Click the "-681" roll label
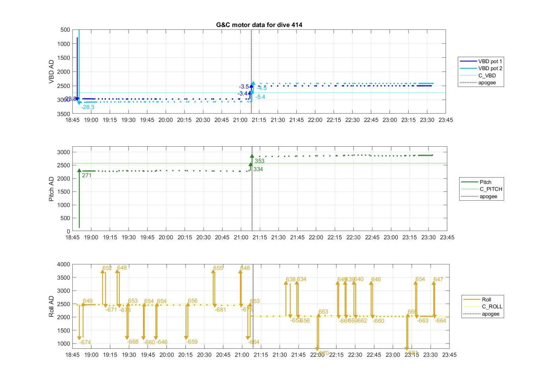 (220, 310)
